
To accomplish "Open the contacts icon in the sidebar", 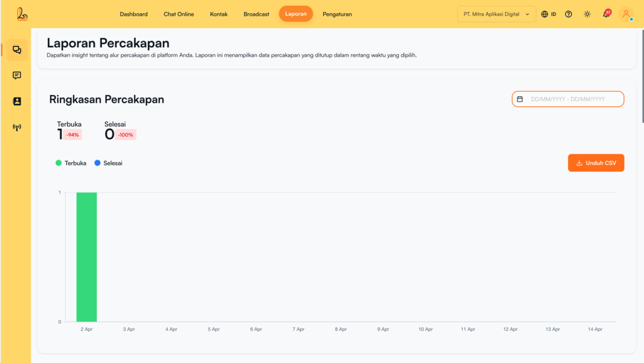I will [17, 101].
